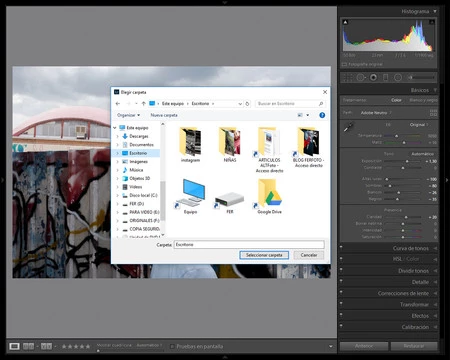Open ARTICULOS ALTFoto shortcut folder
The image size is (450, 360).
click(x=269, y=150)
